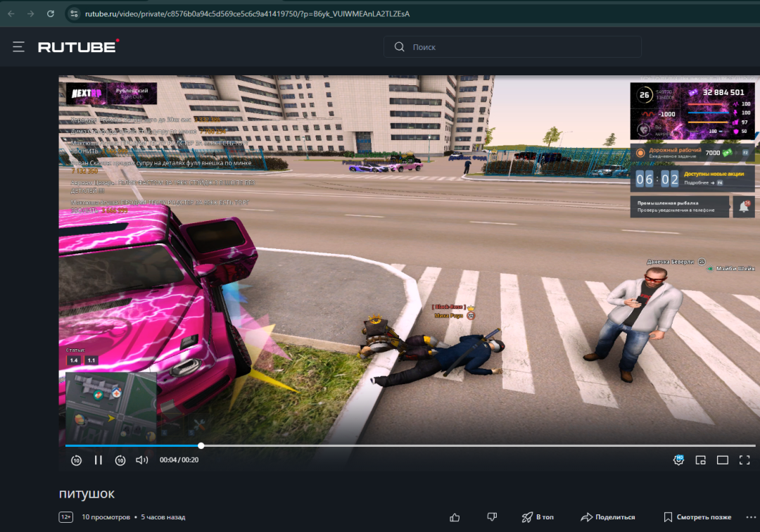This screenshot has width=760, height=532.
Task: Share the video via Поделиться
Action: point(608,517)
